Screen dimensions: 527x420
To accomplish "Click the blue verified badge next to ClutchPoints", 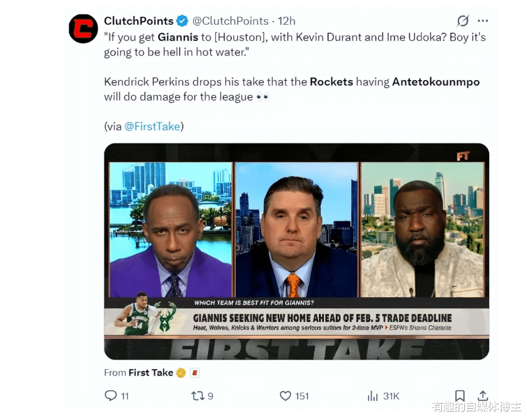I will [182, 21].
